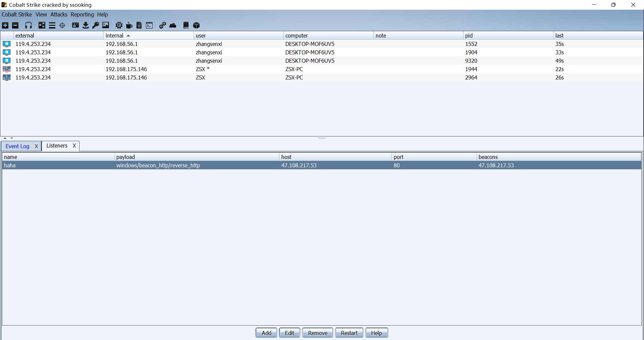Click the Remove listener button

coord(318,333)
